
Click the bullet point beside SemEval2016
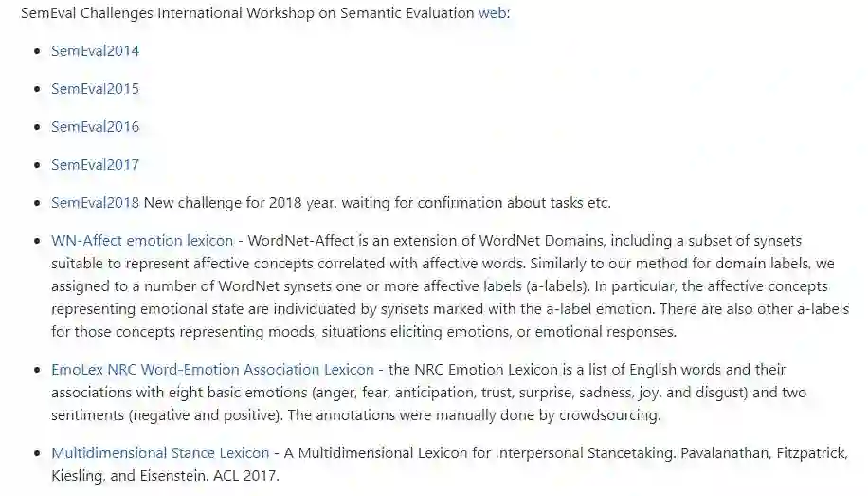pos(37,127)
